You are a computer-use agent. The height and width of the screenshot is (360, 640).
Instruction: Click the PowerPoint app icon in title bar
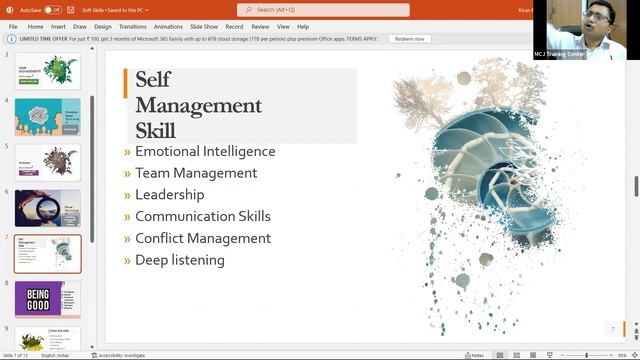(10, 10)
